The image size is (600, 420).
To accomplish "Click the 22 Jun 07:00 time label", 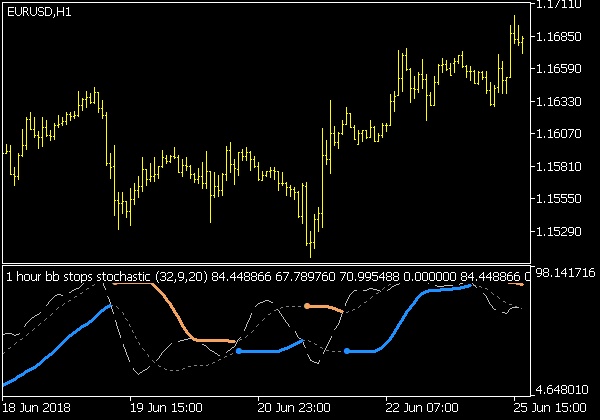I will point(422,408).
